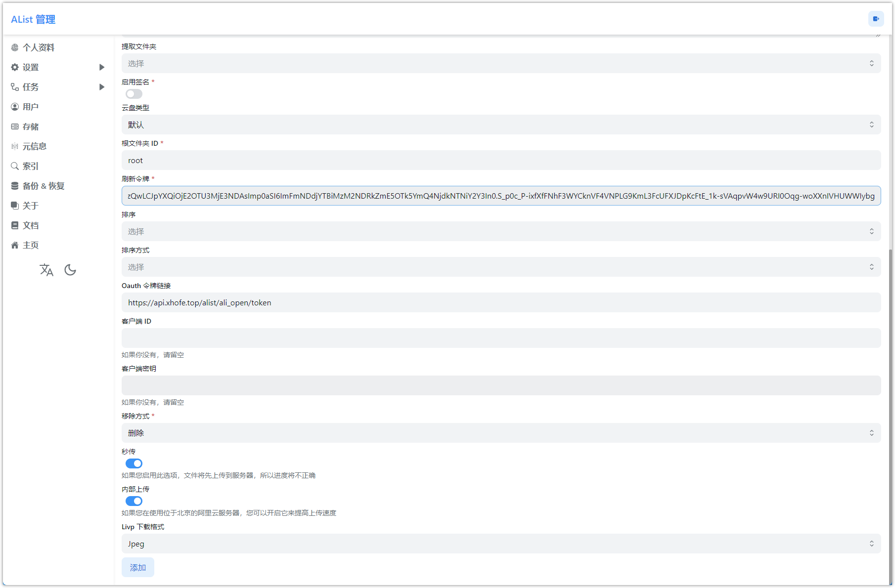Open the Livp 下载格式 dropdown showing Jpeg
Screen dimensions: 895x588
501,544
